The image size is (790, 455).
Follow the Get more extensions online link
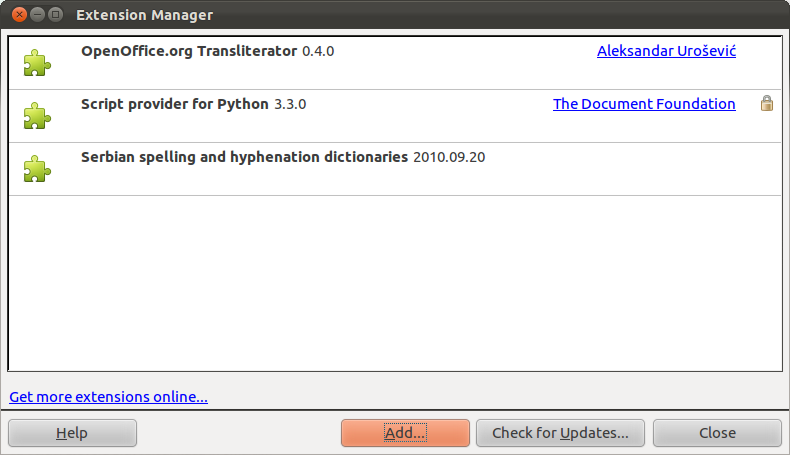108,397
